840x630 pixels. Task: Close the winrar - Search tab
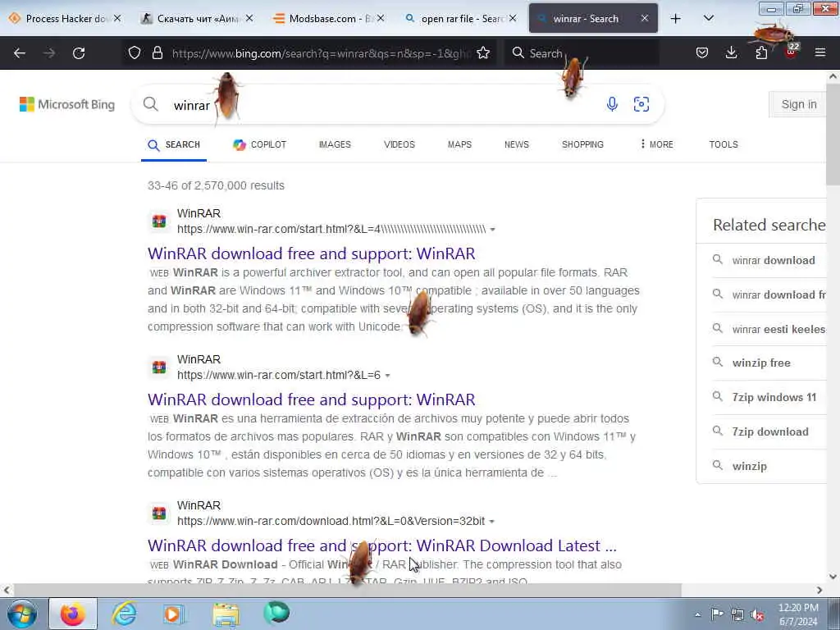click(x=645, y=18)
